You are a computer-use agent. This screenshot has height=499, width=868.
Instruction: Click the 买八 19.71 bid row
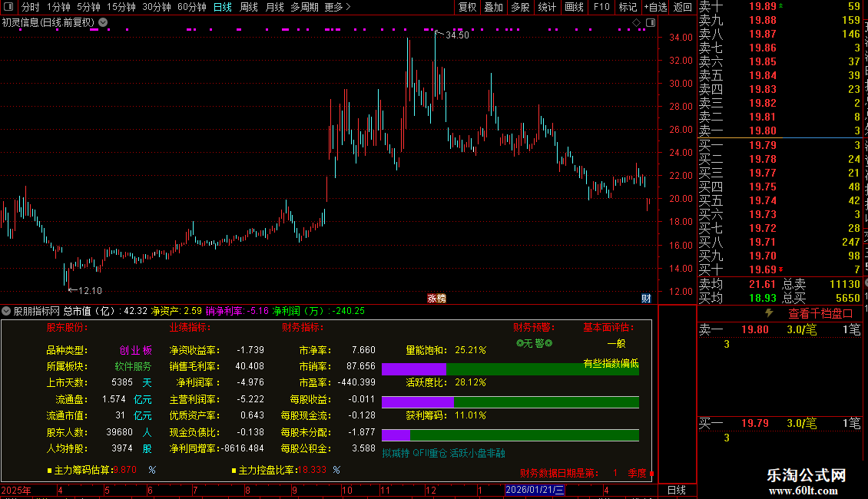780,242
